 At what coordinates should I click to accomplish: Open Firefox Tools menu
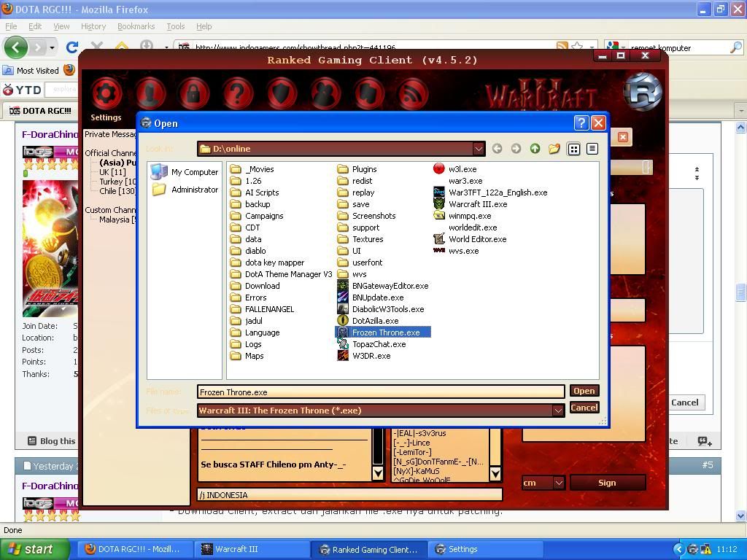pos(175,26)
